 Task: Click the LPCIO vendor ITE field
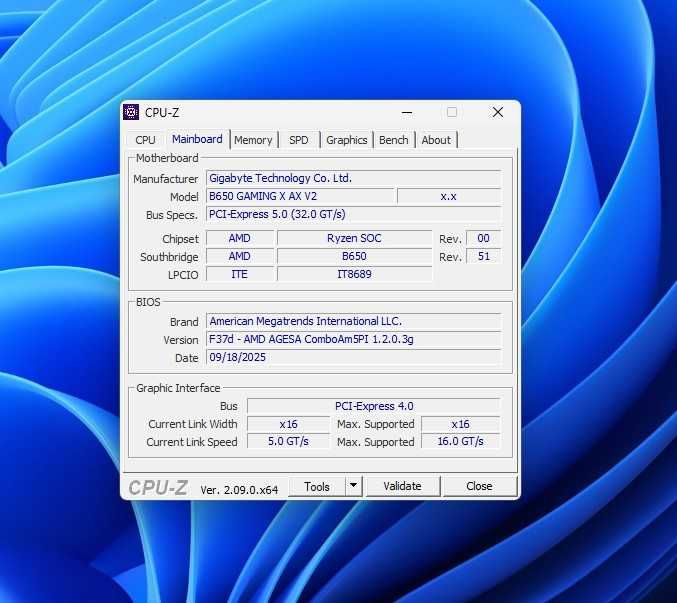coord(240,274)
